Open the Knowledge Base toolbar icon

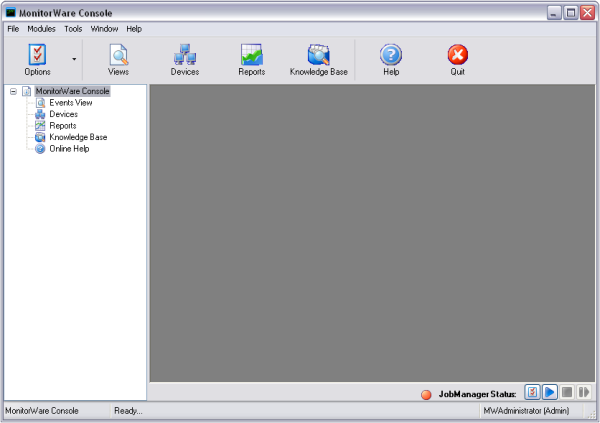(x=319, y=60)
